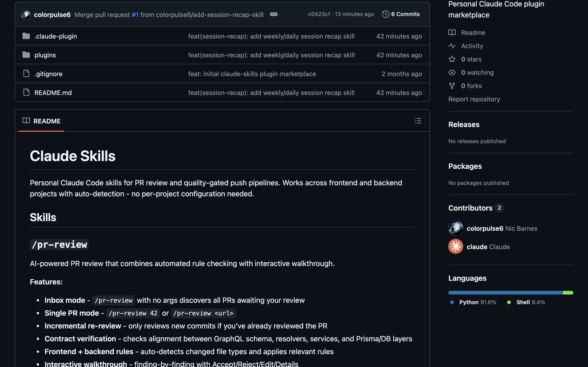Click the Python segment of language bar

click(505, 292)
